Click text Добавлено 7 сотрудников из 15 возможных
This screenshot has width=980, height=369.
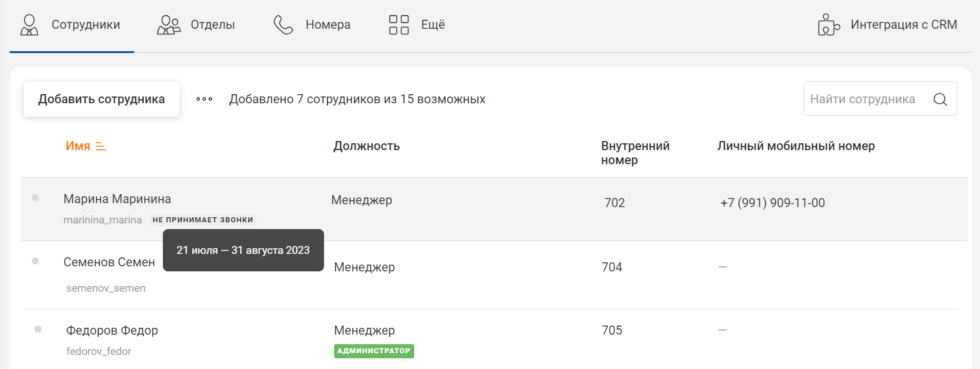coord(357,99)
